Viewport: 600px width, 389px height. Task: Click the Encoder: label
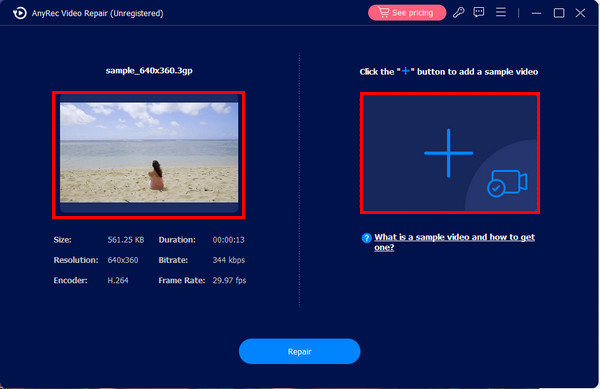pos(70,280)
